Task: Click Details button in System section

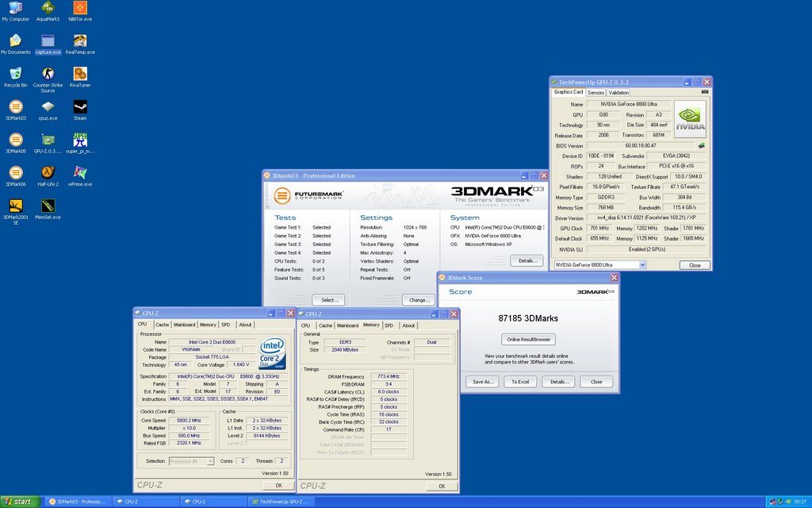Action: pyautogui.click(x=527, y=260)
